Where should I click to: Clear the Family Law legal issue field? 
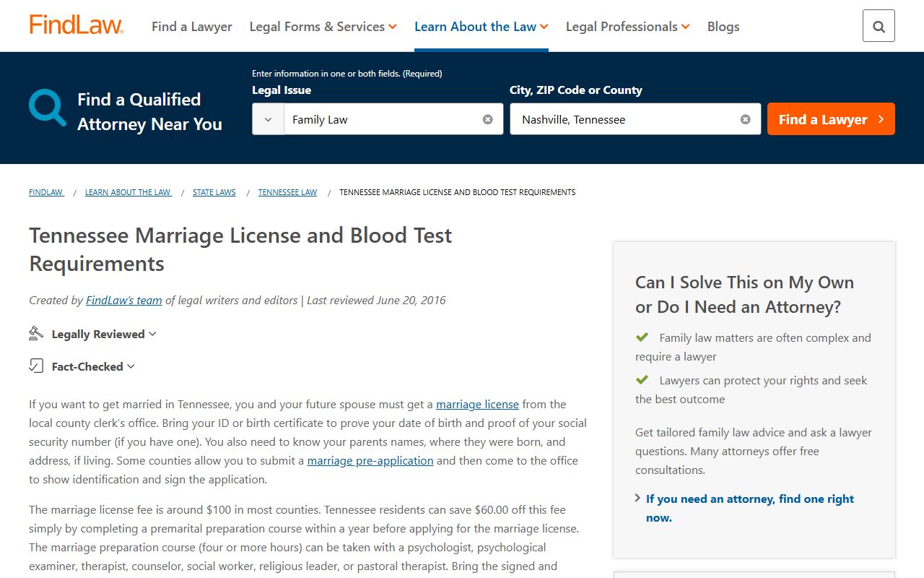(x=488, y=119)
